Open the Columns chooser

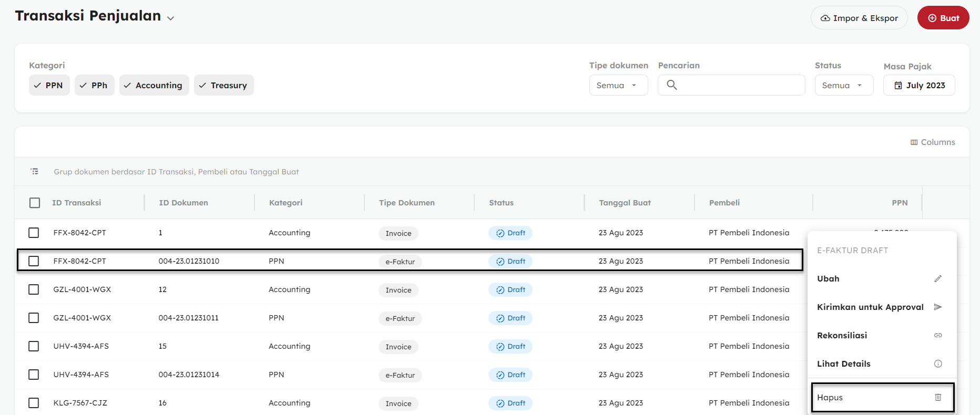(x=933, y=142)
